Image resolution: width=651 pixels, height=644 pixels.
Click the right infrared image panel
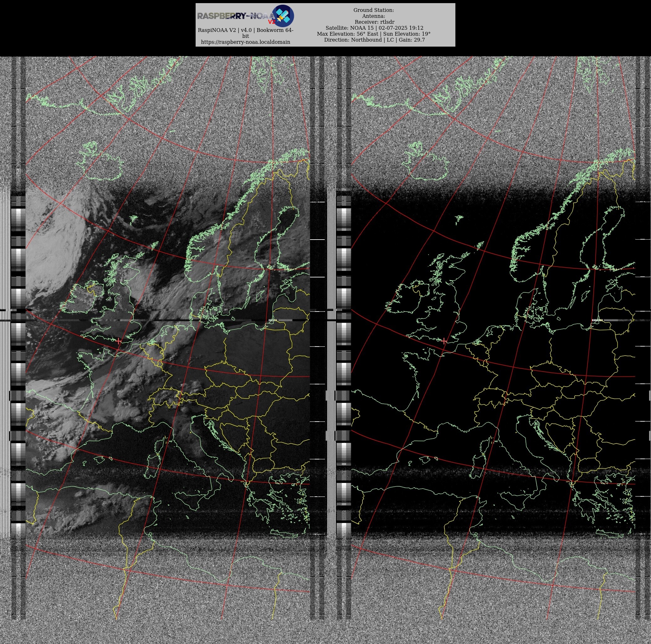click(493, 338)
